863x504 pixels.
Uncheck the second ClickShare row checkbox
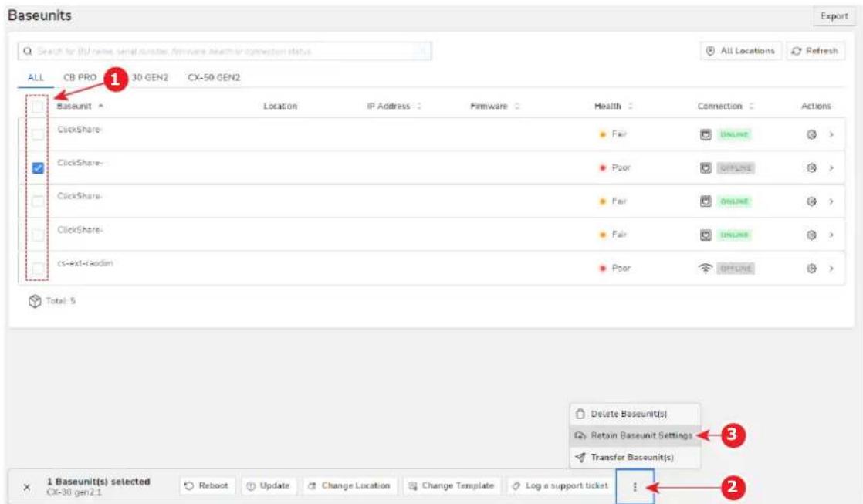tap(37, 167)
